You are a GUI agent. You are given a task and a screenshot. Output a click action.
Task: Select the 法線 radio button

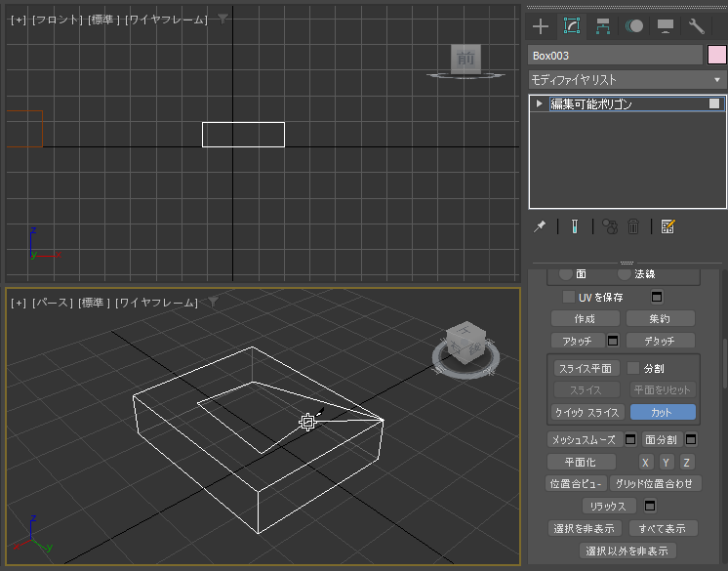coord(625,274)
